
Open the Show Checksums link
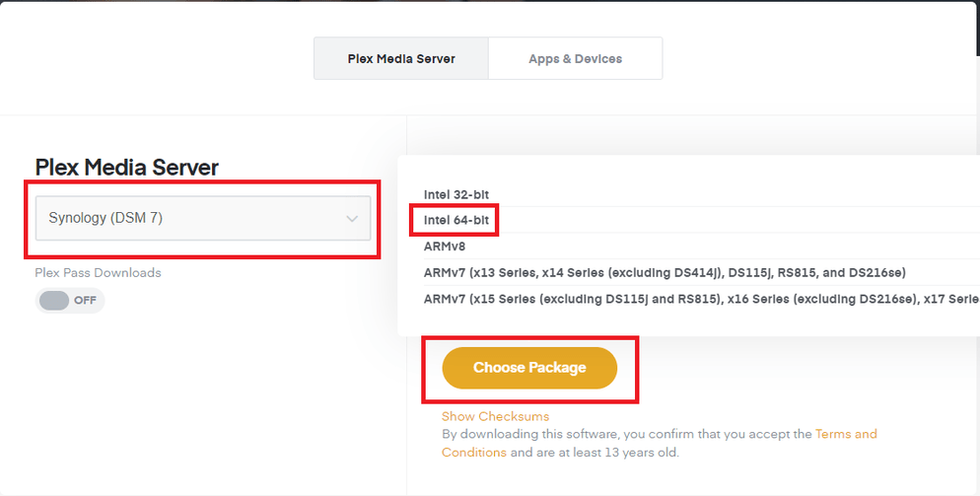(x=495, y=416)
